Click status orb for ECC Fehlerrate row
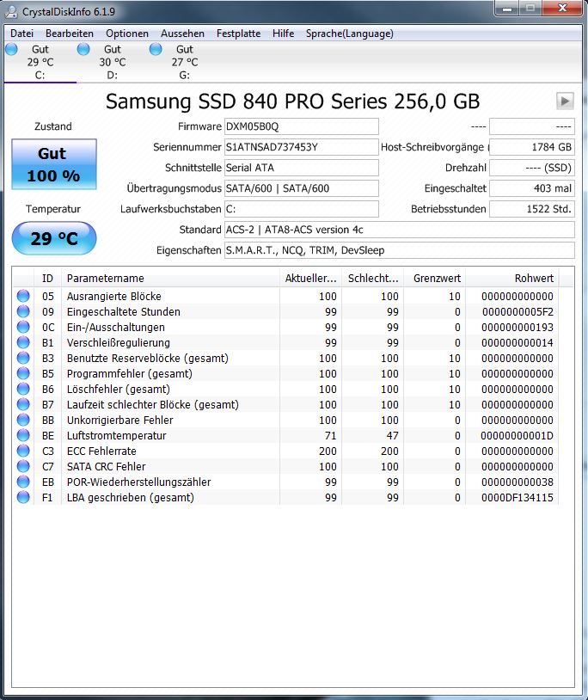Image resolution: width=588 pixels, height=700 pixels. 23,451
